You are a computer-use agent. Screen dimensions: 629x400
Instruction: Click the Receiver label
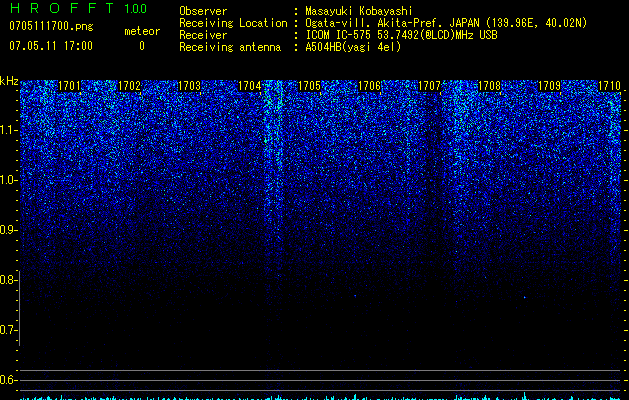(203, 35)
